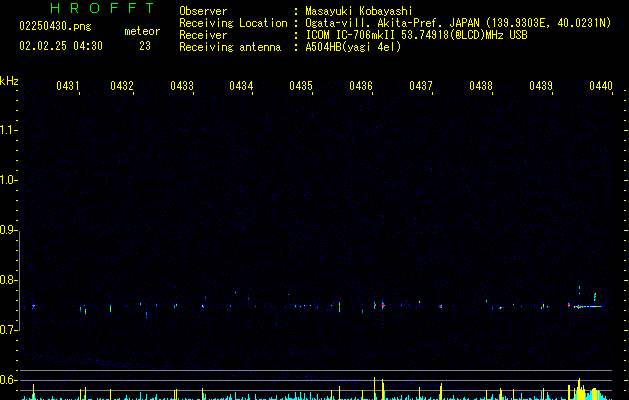Click time marker 0434
This screenshot has height=400, width=629.
[241, 85]
